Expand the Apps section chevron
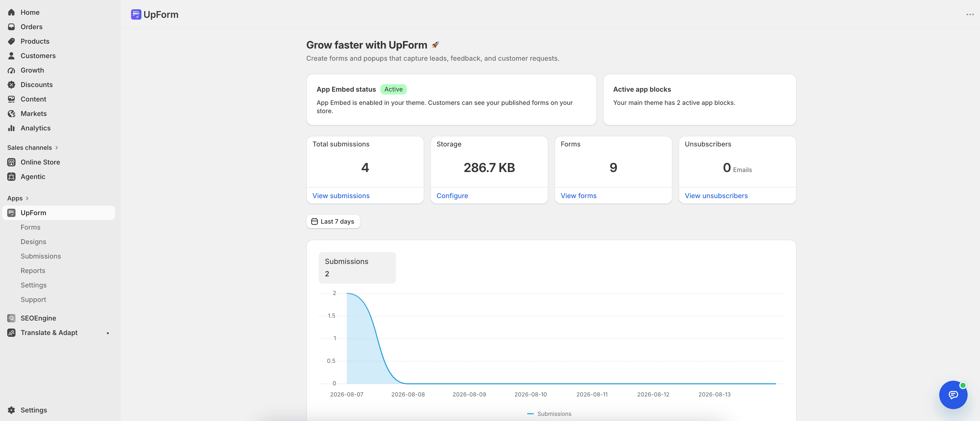This screenshot has height=421, width=980. pos(27,198)
